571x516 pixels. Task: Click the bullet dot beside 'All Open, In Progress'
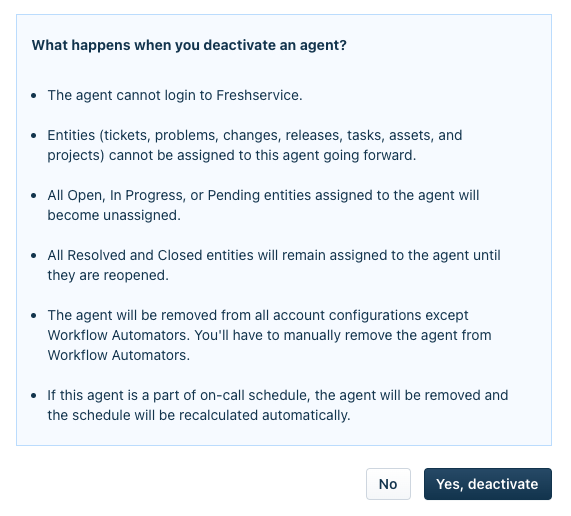click(34, 196)
